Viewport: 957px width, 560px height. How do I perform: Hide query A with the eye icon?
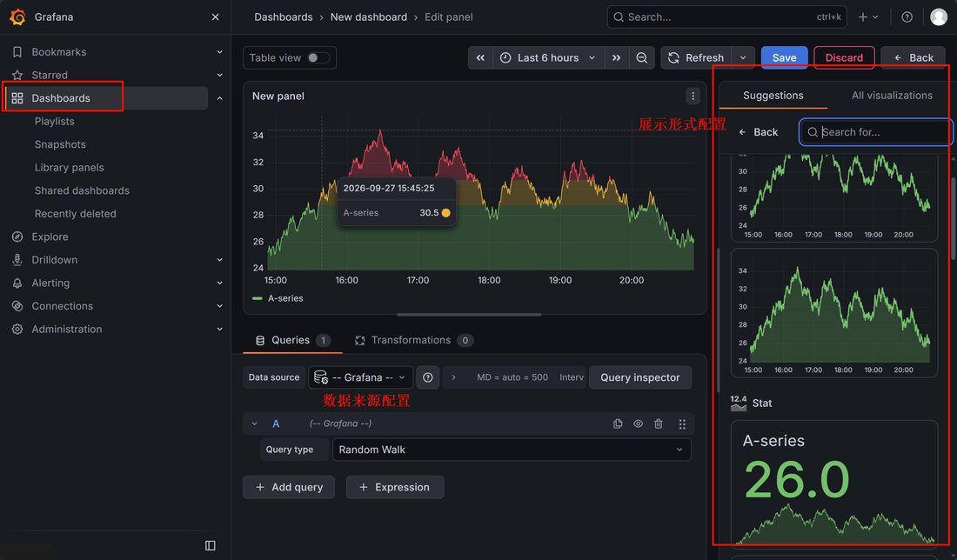[638, 423]
